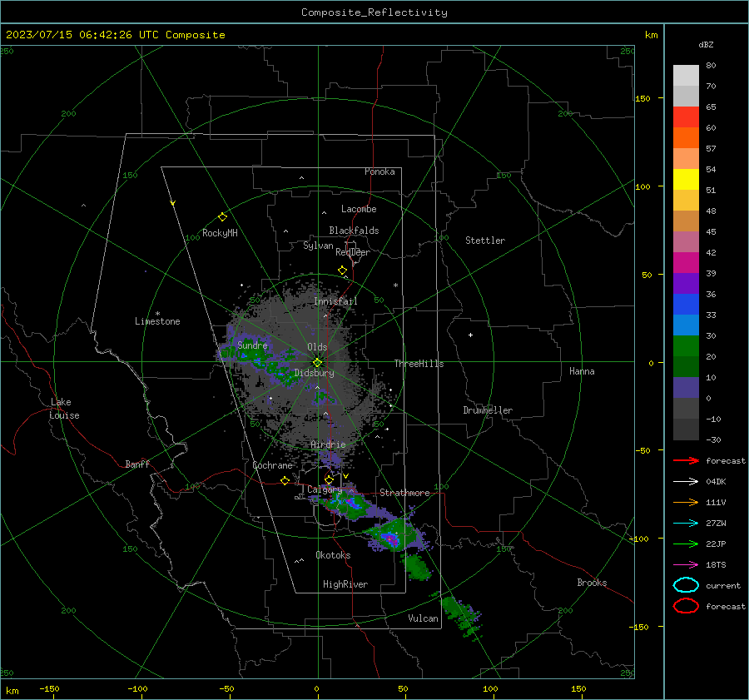This screenshot has width=749, height=700.
Task: Click the storm echo just east of Calgary
Action: click(x=352, y=503)
